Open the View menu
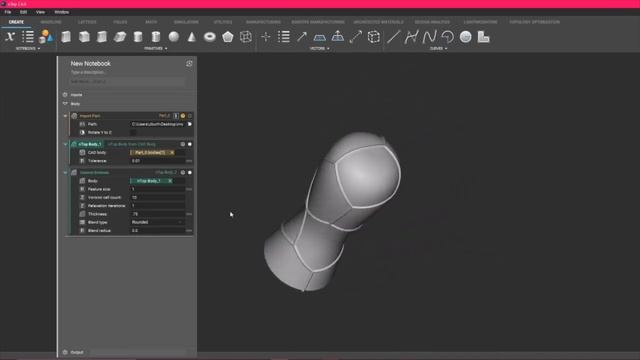 (40, 12)
